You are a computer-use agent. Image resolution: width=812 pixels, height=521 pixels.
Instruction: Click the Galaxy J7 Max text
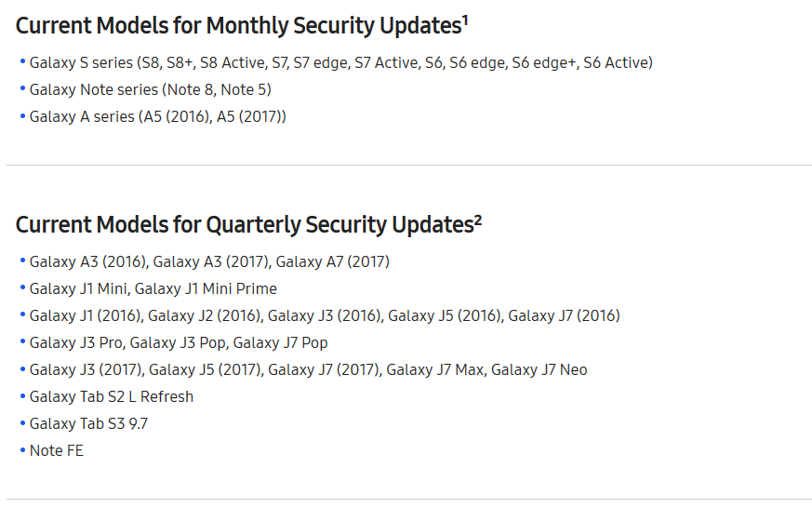tap(435, 369)
